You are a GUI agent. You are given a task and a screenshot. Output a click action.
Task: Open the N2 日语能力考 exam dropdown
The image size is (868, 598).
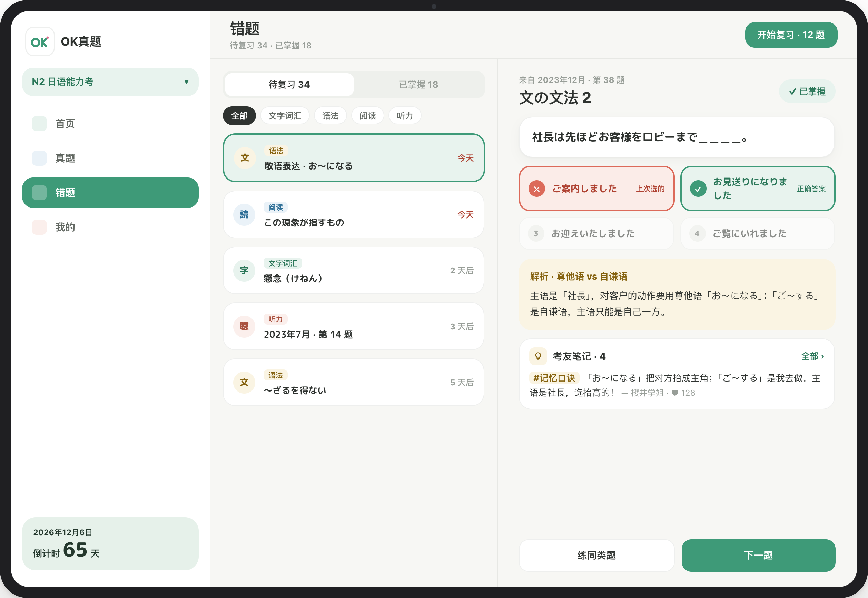click(110, 82)
